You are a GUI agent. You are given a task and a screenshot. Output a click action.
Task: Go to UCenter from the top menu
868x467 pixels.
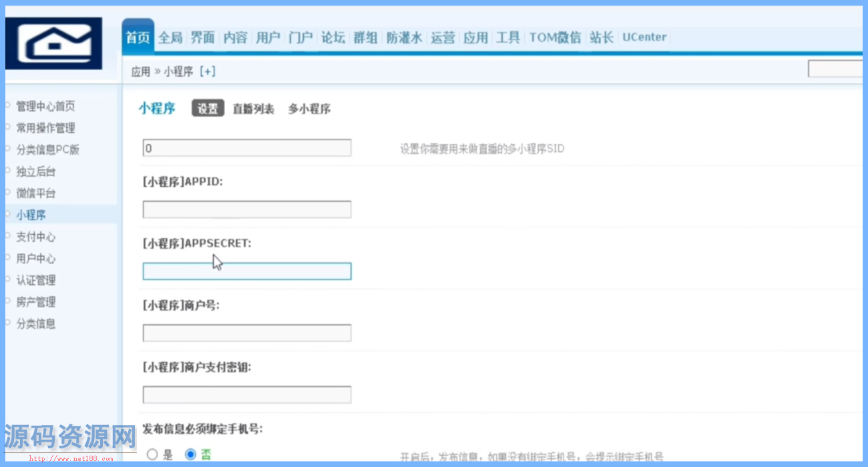643,37
